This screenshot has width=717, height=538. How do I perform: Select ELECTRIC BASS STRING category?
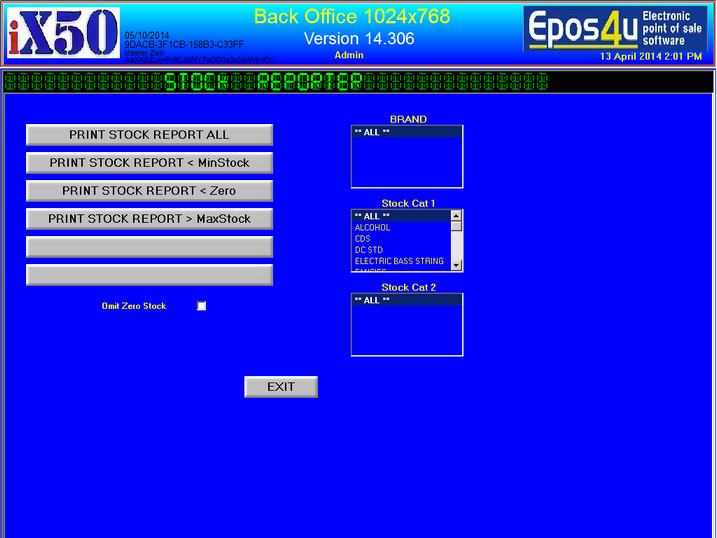pyautogui.click(x=401, y=261)
